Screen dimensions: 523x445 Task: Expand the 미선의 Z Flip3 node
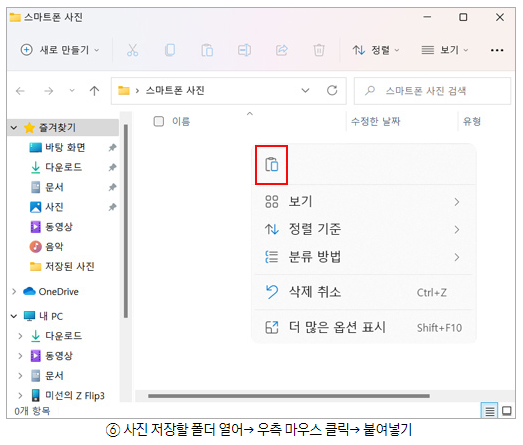coord(20,396)
